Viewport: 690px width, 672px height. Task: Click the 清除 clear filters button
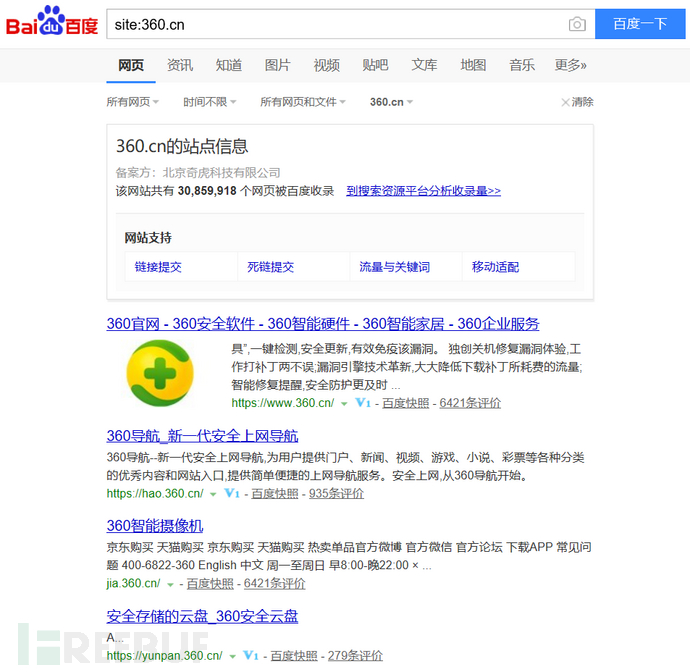click(577, 102)
